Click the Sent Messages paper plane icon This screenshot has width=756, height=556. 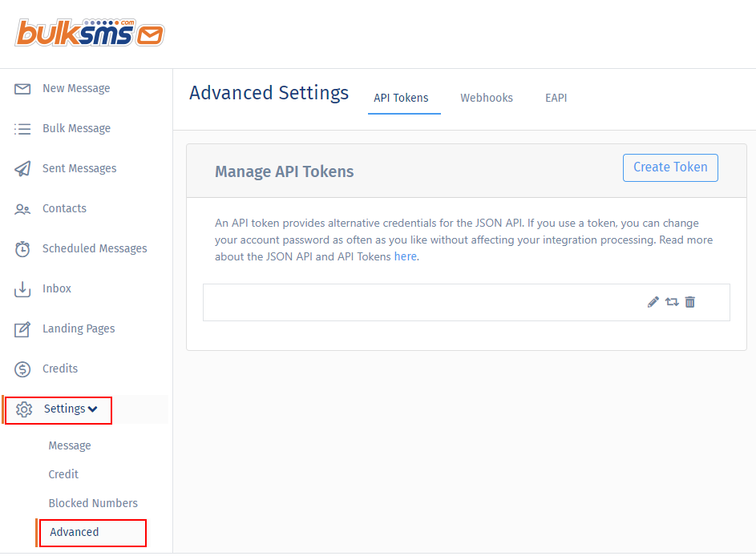coord(22,169)
